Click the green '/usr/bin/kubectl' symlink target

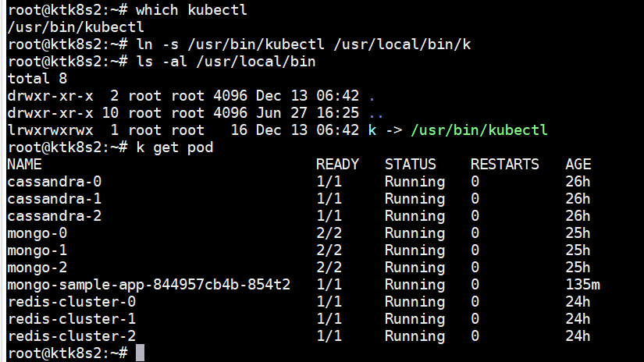coord(479,130)
